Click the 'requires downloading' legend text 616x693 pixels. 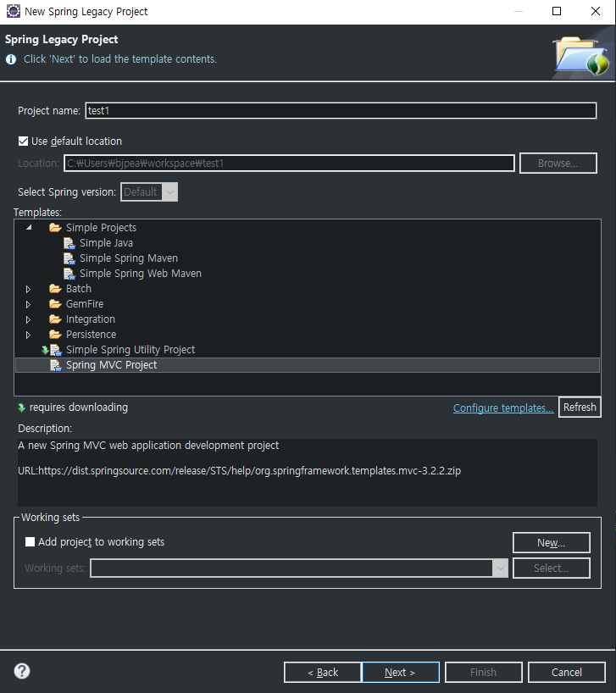click(x=79, y=407)
